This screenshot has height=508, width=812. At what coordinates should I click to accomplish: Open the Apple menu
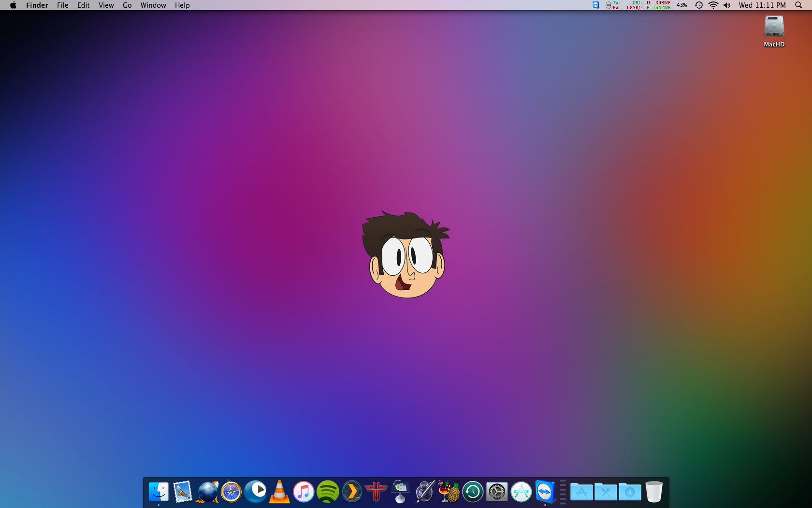(13, 5)
